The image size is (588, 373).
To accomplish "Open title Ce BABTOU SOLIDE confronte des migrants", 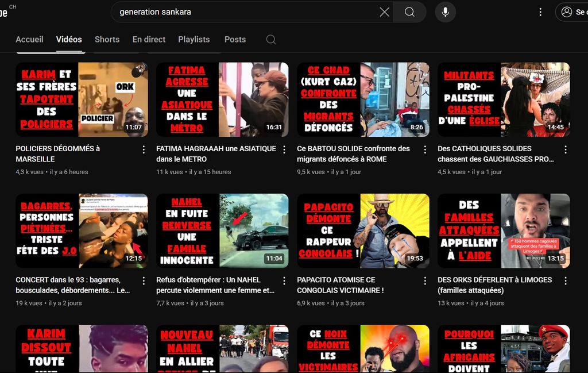I will 353,154.
